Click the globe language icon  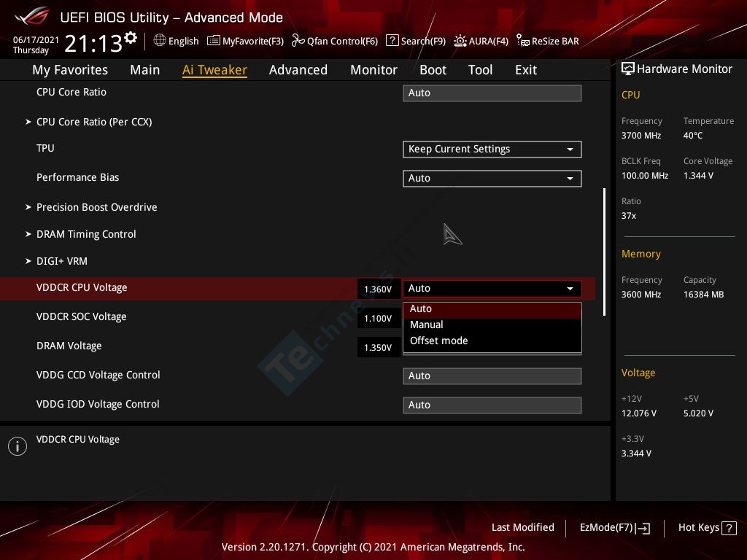[x=160, y=40]
